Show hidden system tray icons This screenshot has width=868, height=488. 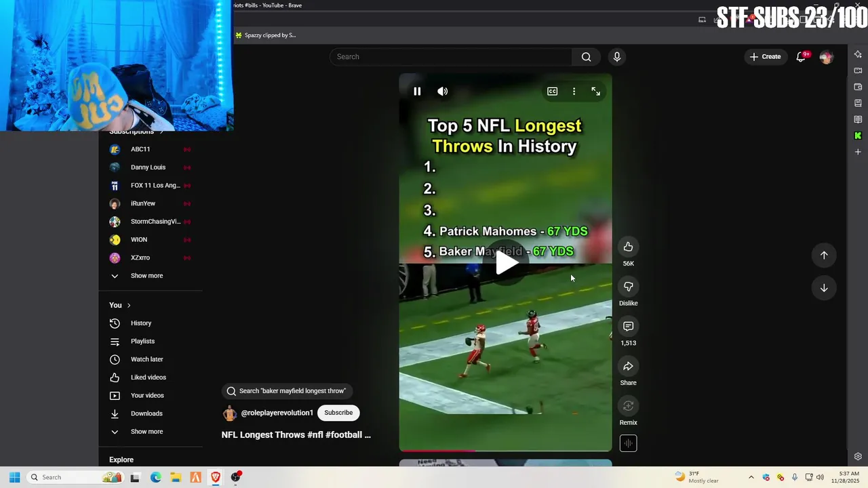[x=751, y=477]
